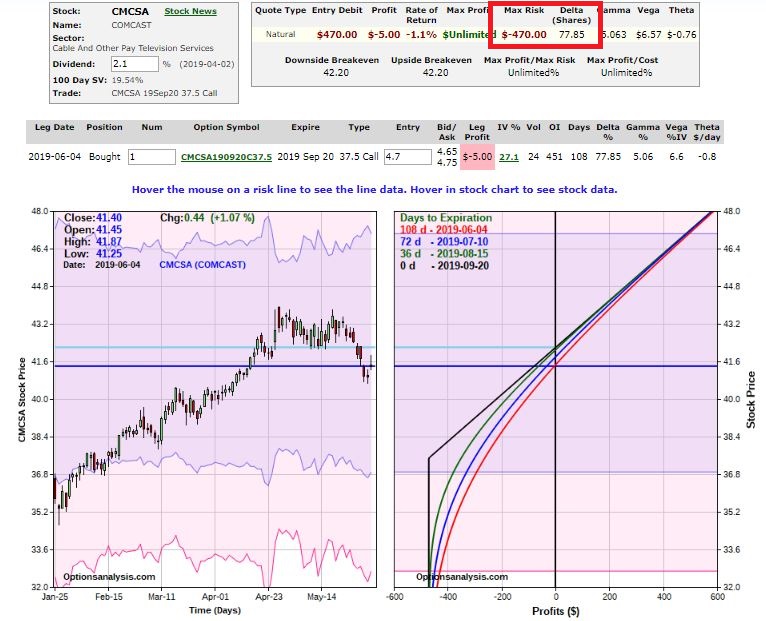Viewport: 766px width, 621px height.
Task: Click the Max Profit/Cost Unlimited% value
Action: tap(626, 73)
